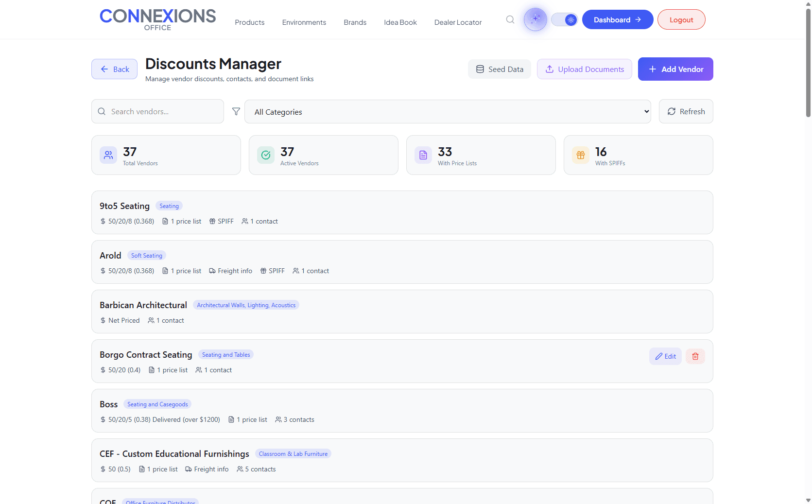812x504 pixels.
Task: Click the search magnifier icon in the navbar
Action: pyautogui.click(x=510, y=19)
